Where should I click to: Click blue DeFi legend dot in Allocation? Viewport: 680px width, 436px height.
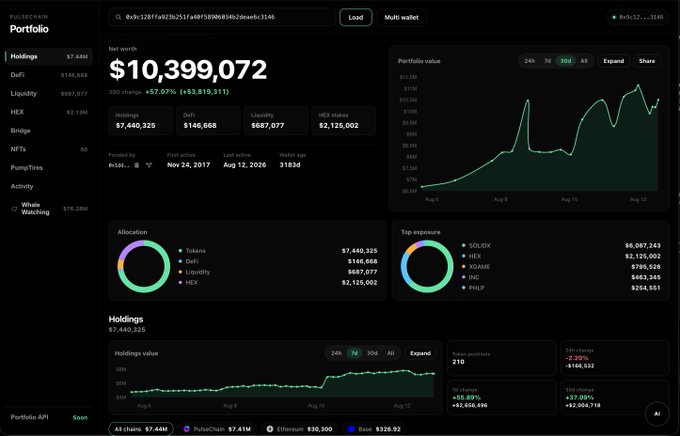pos(180,261)
